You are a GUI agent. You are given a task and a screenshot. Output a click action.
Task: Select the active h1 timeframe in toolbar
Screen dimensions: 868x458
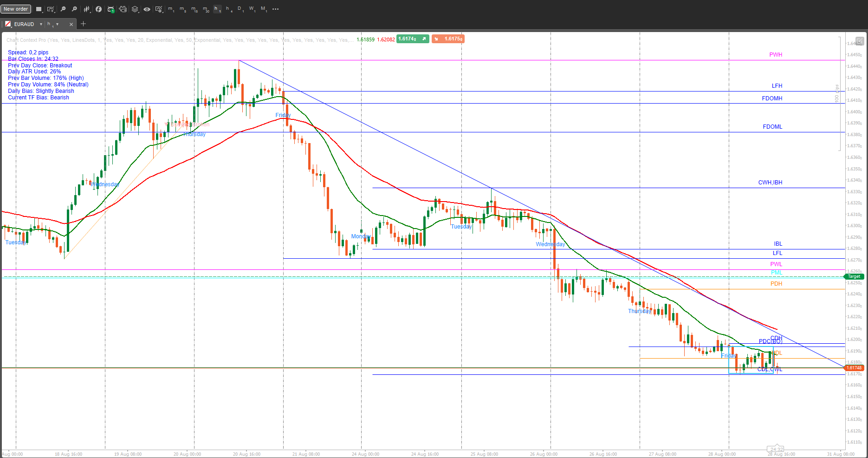point(217,9)
